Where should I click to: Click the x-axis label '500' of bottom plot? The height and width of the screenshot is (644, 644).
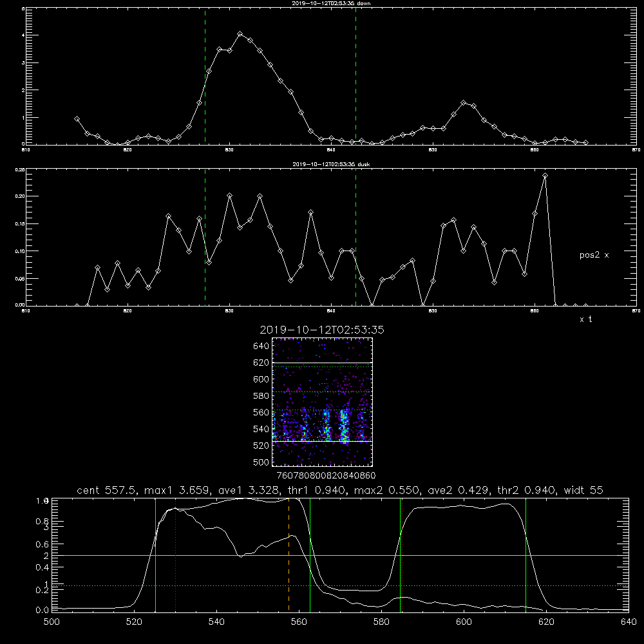(52, 622)
